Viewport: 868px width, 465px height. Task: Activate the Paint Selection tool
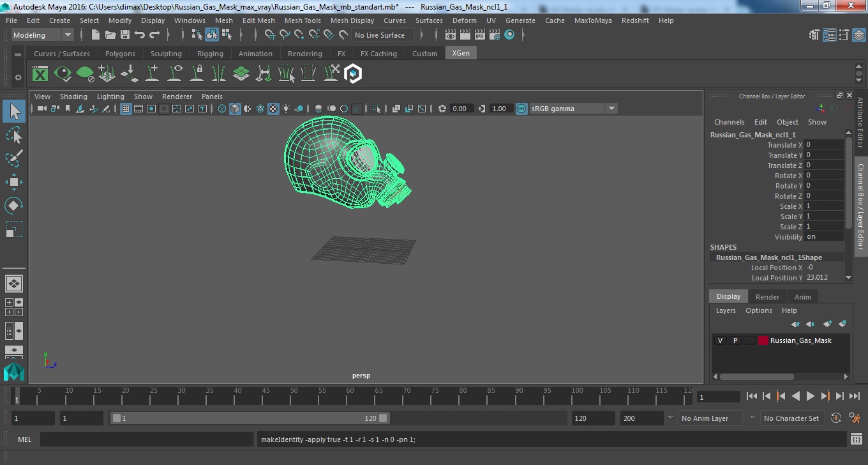[x=14, y=158]
